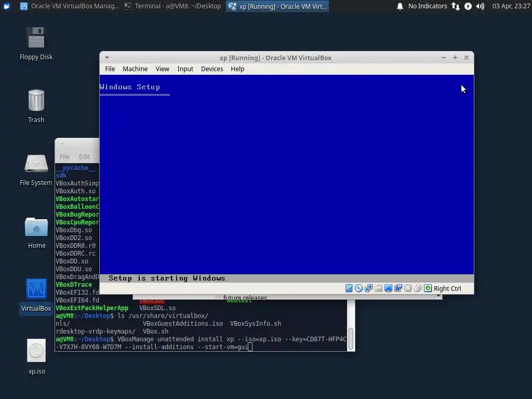Click VBoxDD2.so in terminal listing
Image resolution: width=532 pixels, height=399 pixels.
pyautogui.click(x=74, y=238)
